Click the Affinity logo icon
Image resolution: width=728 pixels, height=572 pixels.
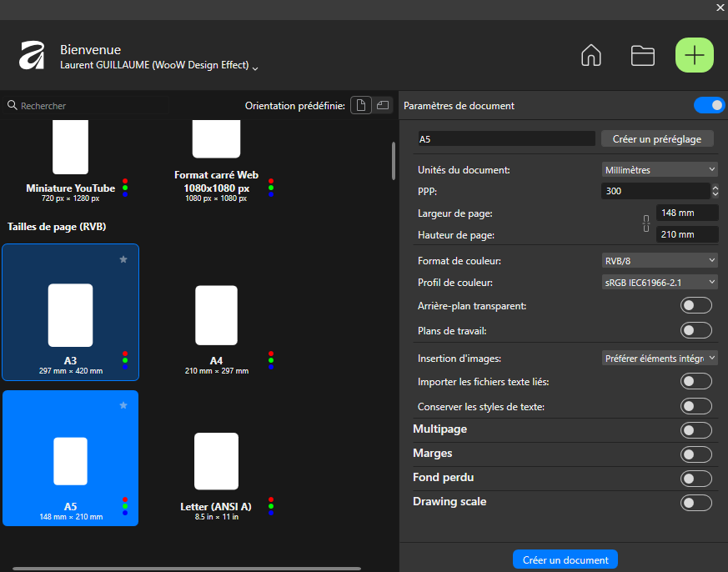[x=32, y=56]
